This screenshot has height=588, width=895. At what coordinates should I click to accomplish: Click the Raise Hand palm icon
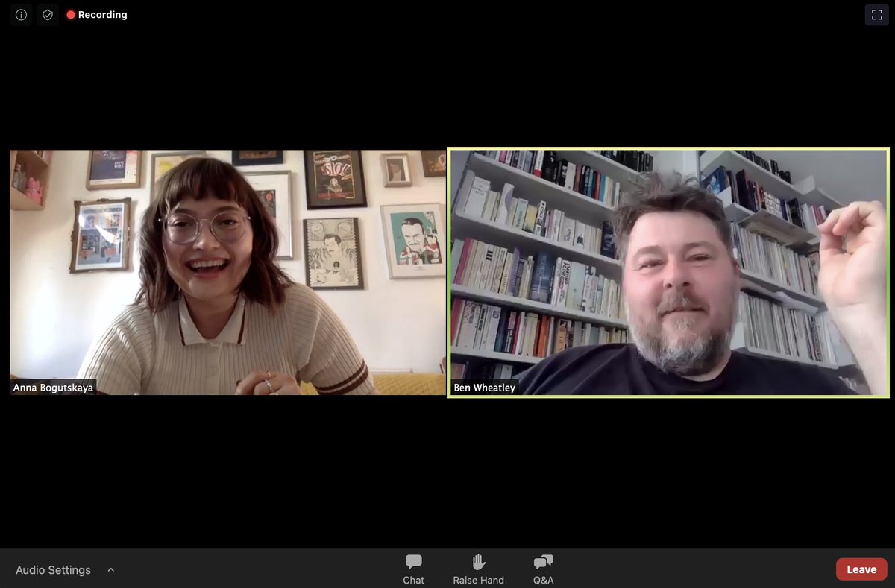478,561
